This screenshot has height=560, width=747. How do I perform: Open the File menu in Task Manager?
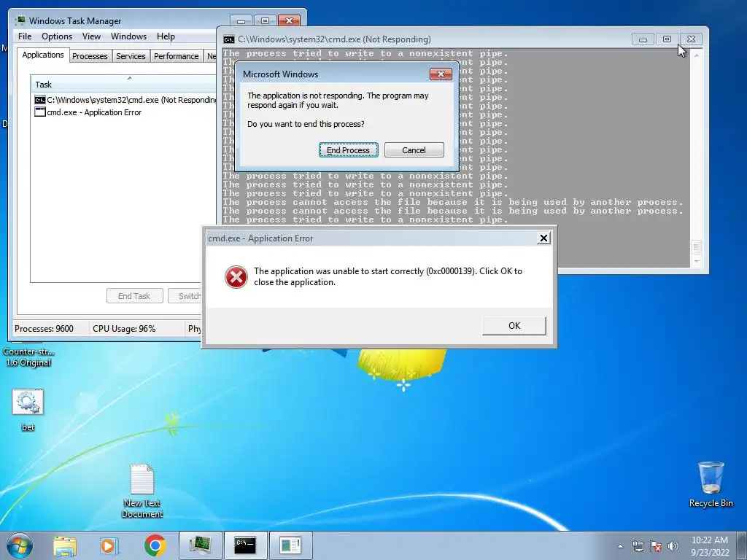25,36
